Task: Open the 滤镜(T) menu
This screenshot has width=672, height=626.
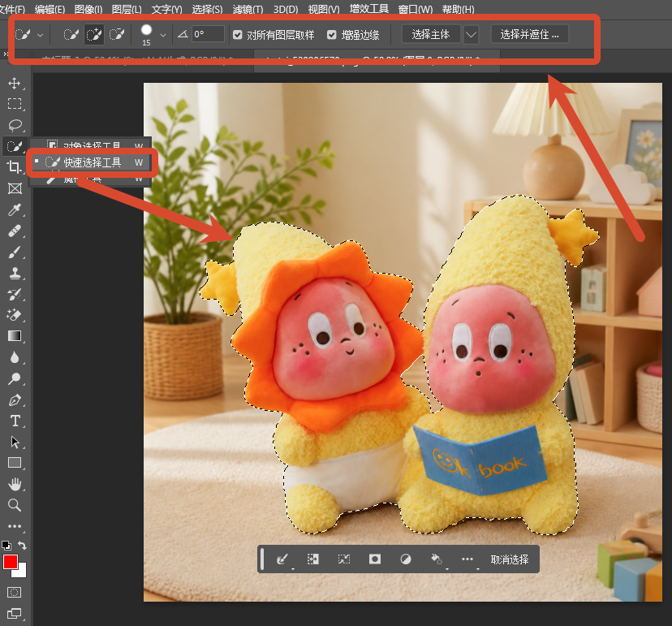Action: (x=248, y=9)
